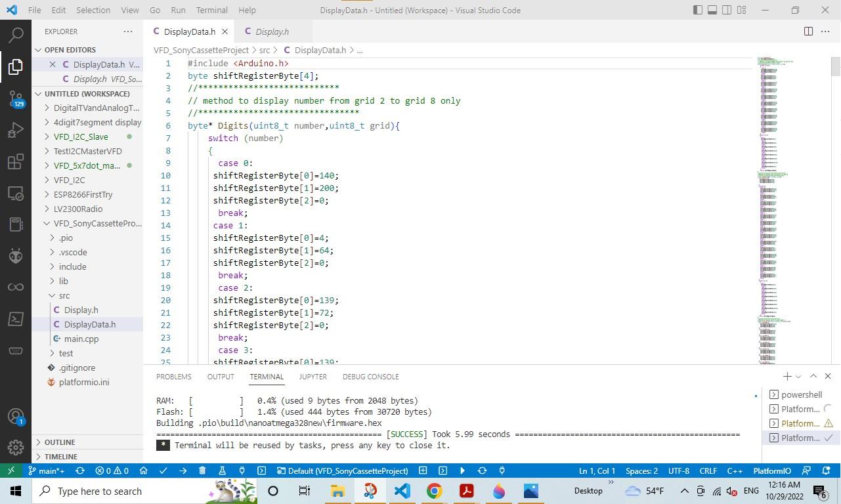Screen dimensions: 841x504
Task: Customize layout button in title bar
Action: click(742, 10)
